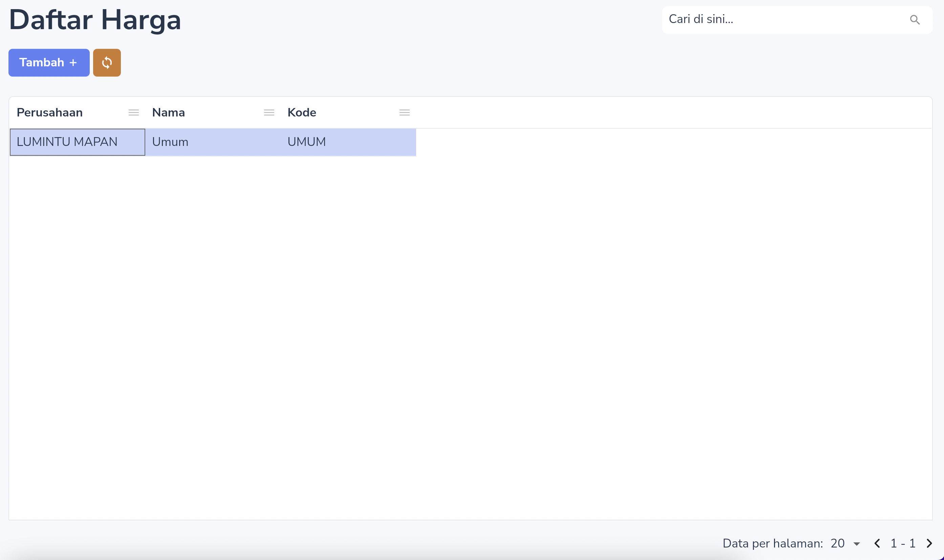The height and width of the screenshot is (560, 944).
Task: Open the Data per halaman dropdown
Action: [x=845, y=543]
